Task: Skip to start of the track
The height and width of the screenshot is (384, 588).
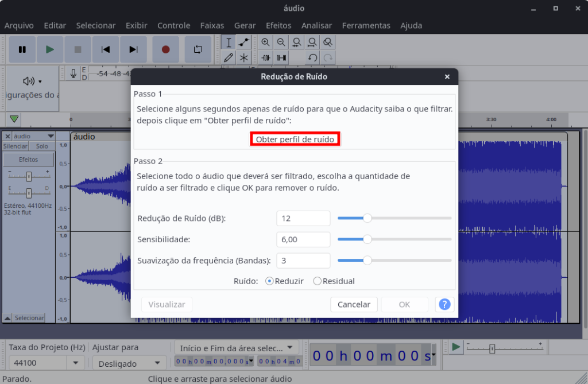Action: click(x=106, y=49)
